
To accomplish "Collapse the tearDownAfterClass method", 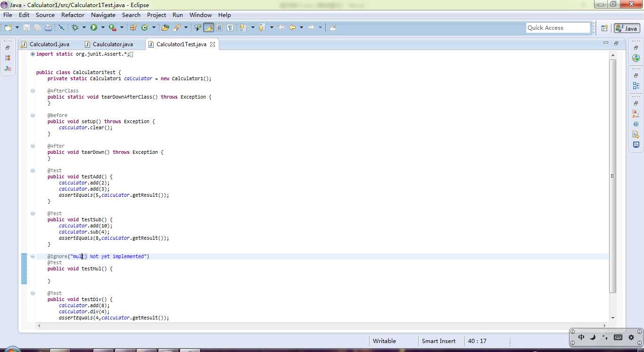I will tap(33, 91).
